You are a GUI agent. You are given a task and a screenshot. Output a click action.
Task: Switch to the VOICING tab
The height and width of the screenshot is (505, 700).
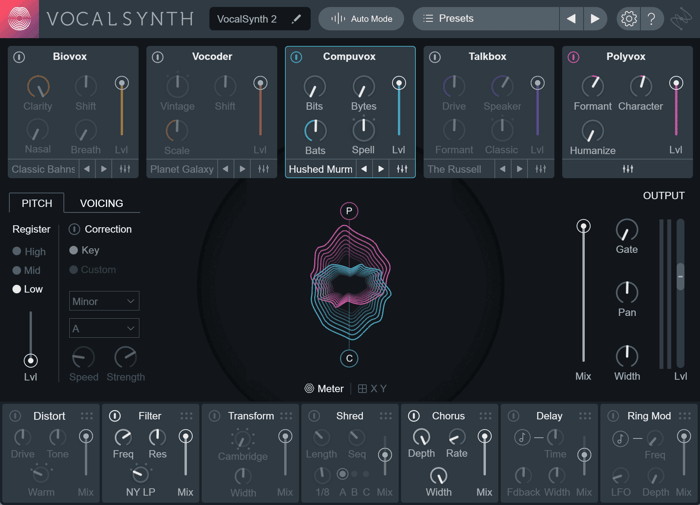[101, 203]
